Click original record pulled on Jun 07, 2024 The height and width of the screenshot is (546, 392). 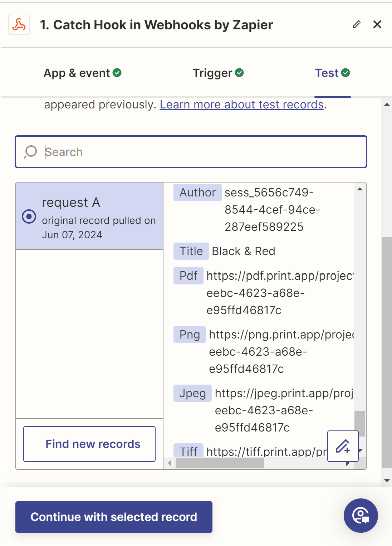[x=99, y=228]
